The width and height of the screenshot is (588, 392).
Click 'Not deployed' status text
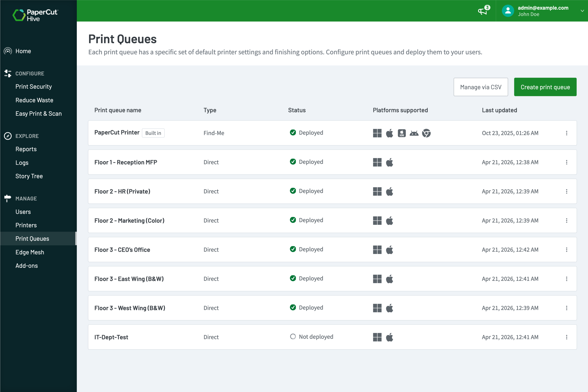point(316,337)
